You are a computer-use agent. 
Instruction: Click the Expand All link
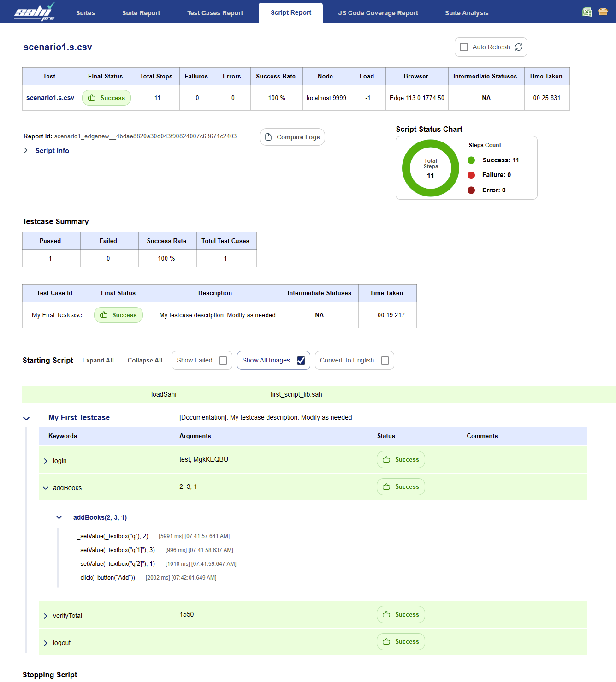(98, 361)
